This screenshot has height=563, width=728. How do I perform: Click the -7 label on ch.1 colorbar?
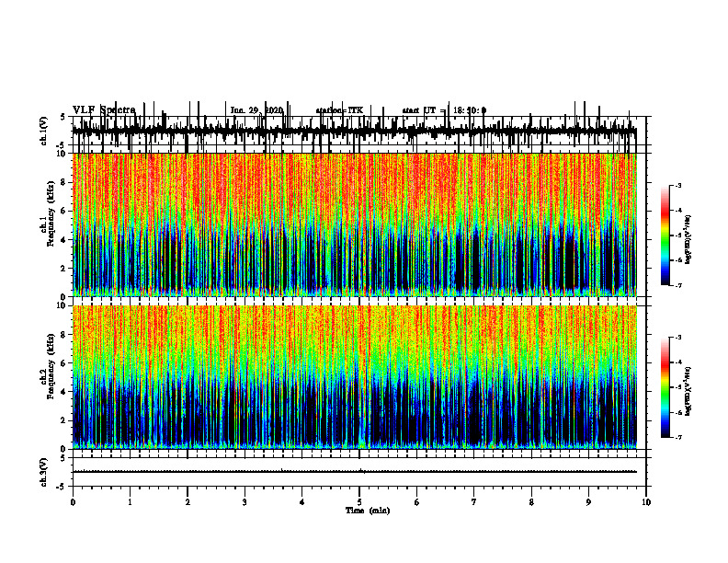click(x=678, y=285)
